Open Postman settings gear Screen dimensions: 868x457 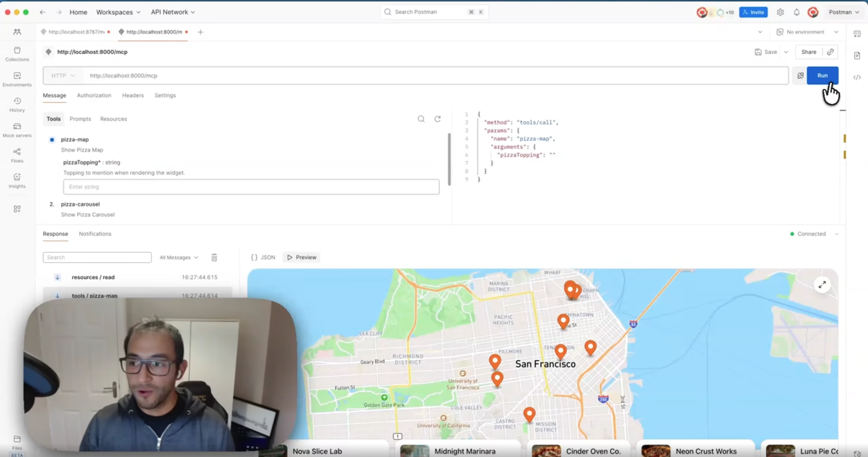point(780,12)
